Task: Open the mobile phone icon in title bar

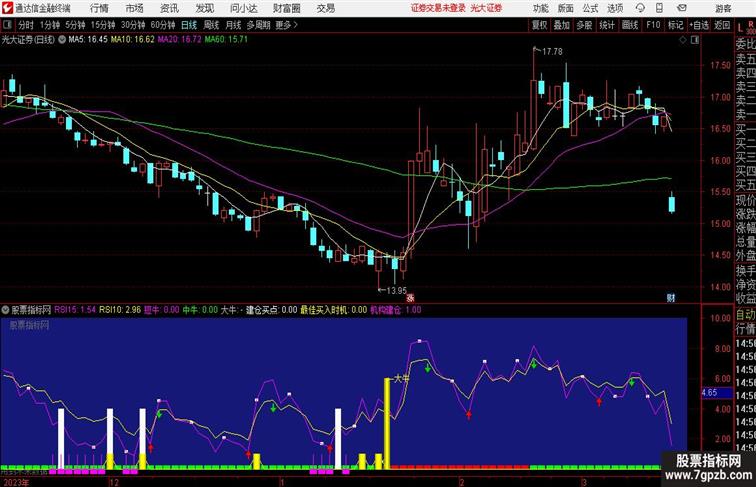Action: click(x=660, y=8)
